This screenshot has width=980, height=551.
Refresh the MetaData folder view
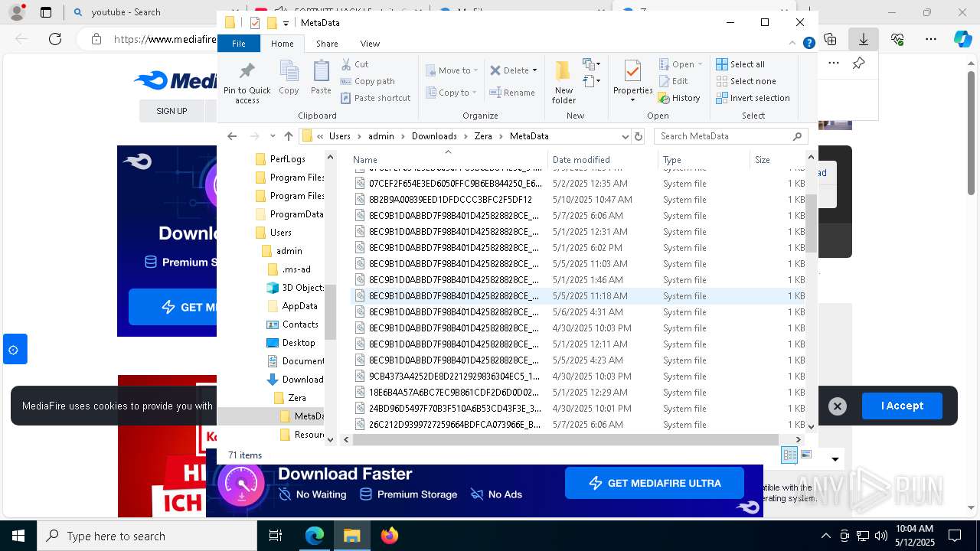[x=639, y=136]
